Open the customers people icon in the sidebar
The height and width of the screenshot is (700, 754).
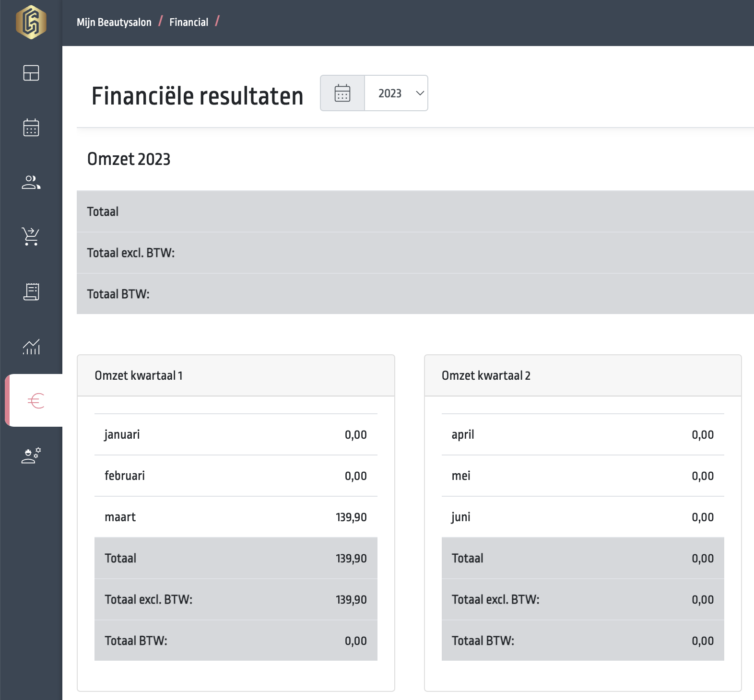click(31, 182)
